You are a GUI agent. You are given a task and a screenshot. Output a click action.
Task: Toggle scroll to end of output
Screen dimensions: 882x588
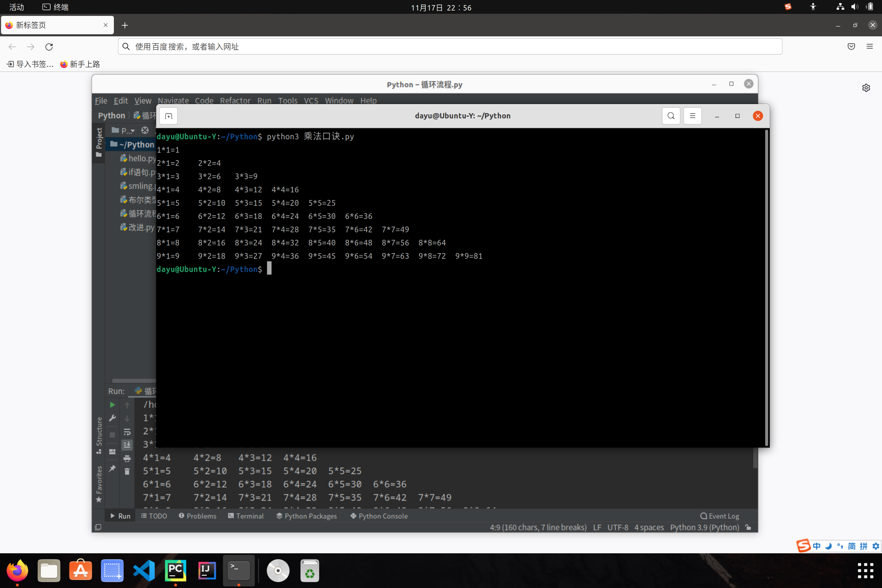pos(127,445)
